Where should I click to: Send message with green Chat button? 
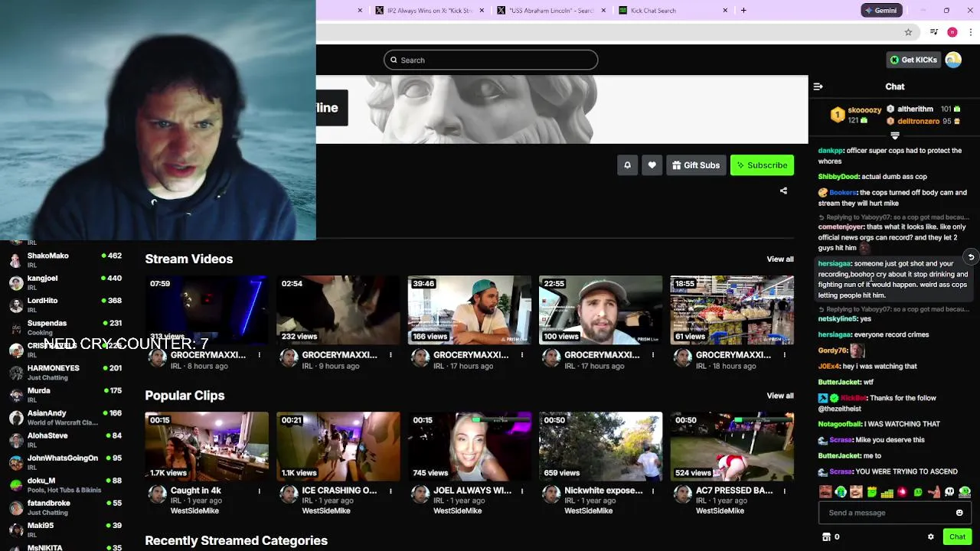pos(957,537)
